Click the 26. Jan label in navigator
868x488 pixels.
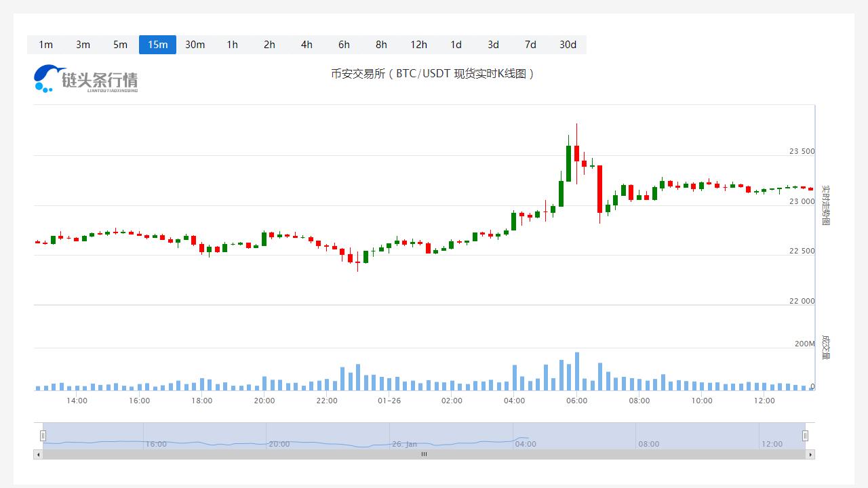tap(405, 445)
